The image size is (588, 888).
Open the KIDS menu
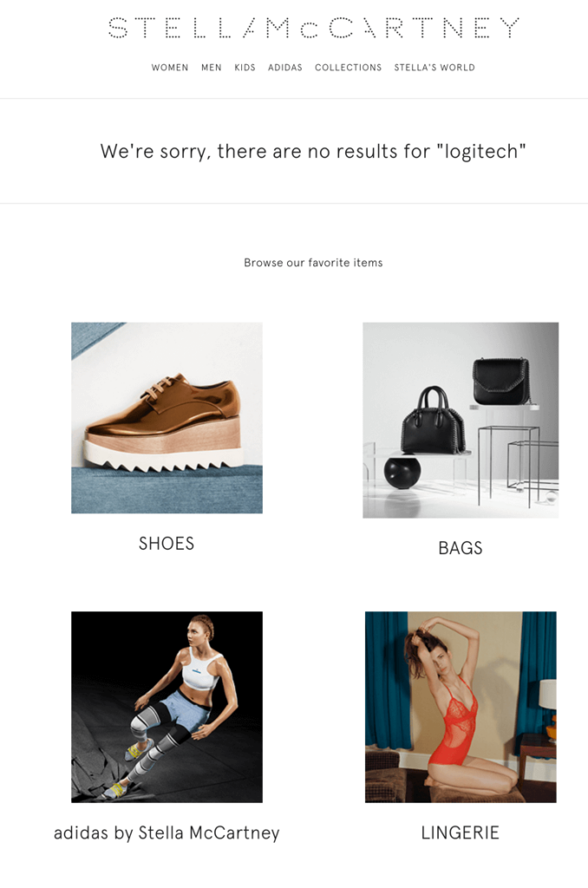coord(245,68)
